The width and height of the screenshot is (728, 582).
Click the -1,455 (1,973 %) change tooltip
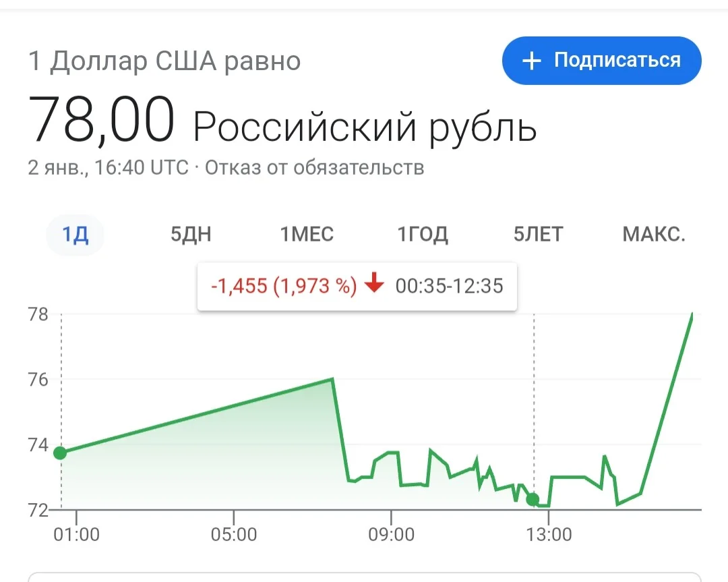tap(357, 286)
